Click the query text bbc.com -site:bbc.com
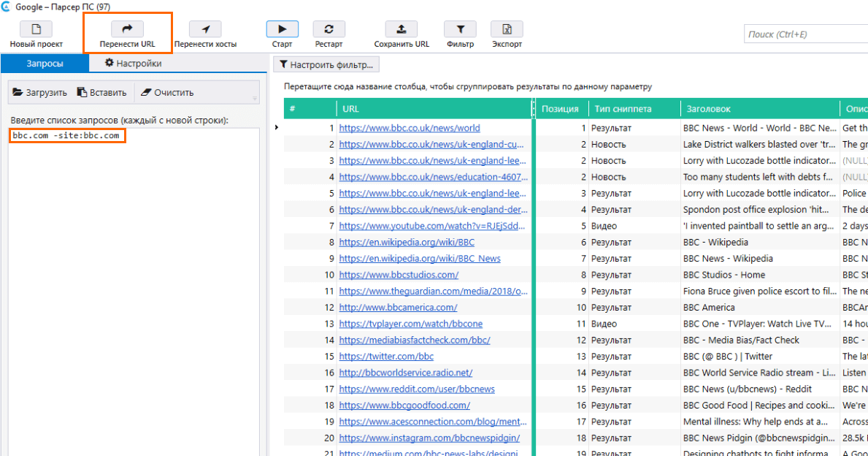The height and width of the screenshot is (456, 868). [x=66, y=135]
